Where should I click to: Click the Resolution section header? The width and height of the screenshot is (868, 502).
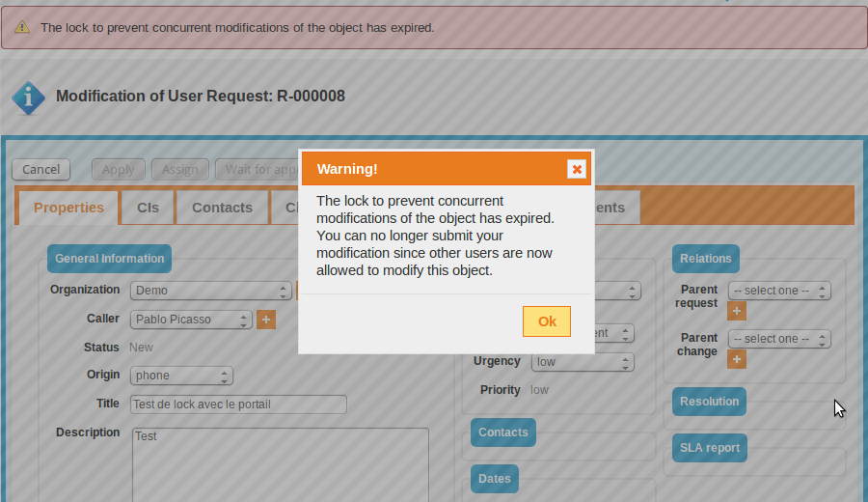pyautogui.click(x=709, y=402)
